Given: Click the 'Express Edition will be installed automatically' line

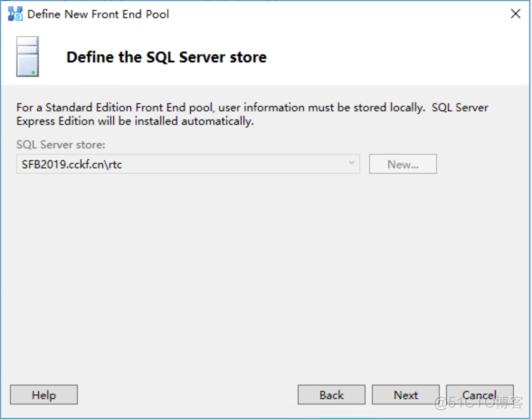Looking at the screenshot, I should 135,121.
